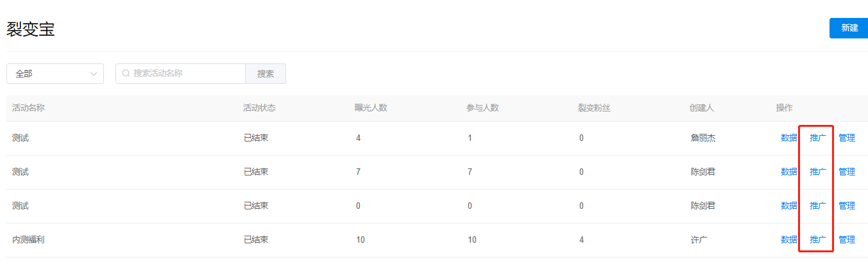Click 管理 in the row with 7 exposures
Image resolution: width=868 pixels, height=260 pixels.
(847, 172)
